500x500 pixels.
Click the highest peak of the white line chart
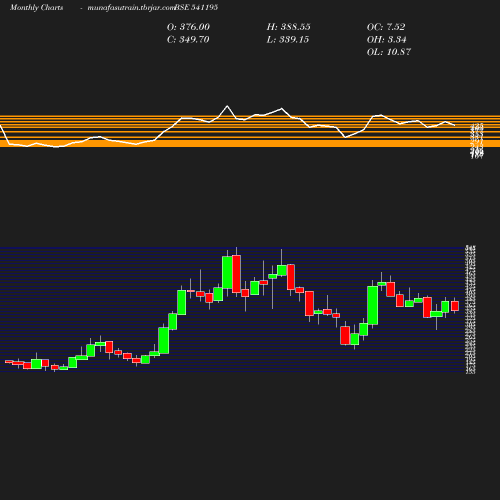(x=227, y=106)
